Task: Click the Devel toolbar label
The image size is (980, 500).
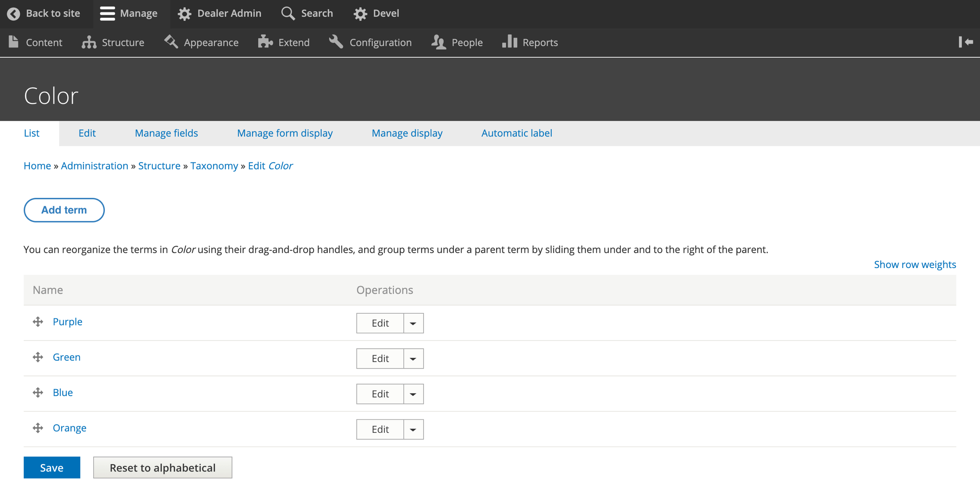Action: [386, 13]
